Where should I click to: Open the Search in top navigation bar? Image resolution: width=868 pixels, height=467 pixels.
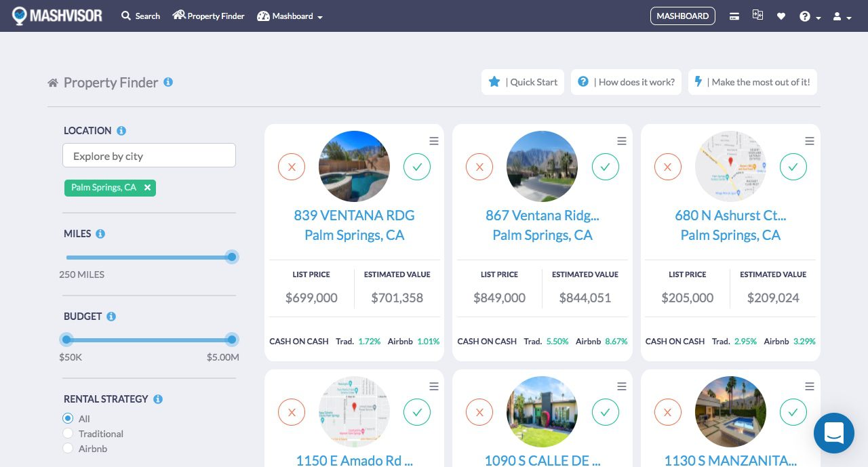click(x=140, y=16)
